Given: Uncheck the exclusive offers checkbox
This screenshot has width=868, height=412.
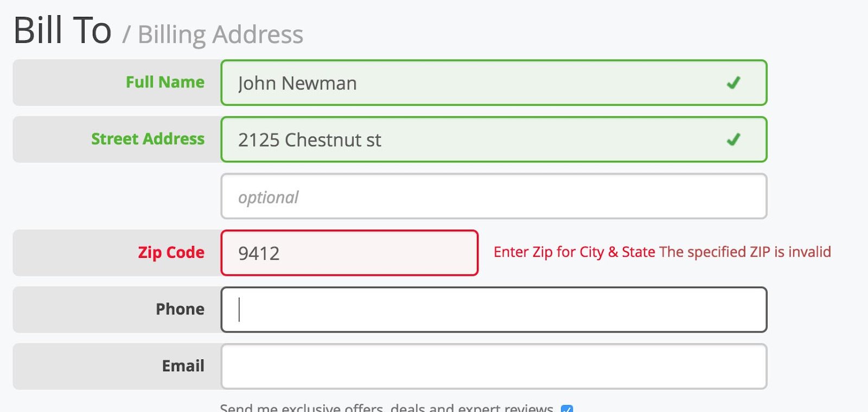Looking at the screenshot, I should point(566,409).
